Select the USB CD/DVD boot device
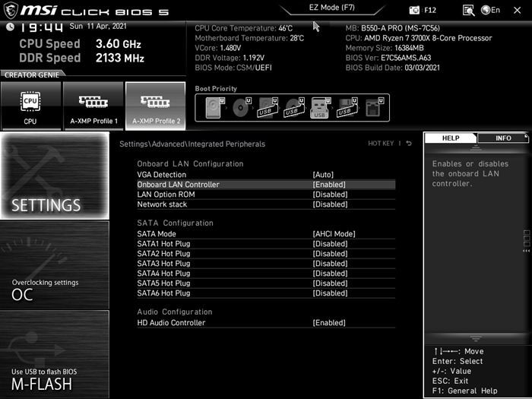The width and height of the screenshot is (532, 399). tap(295, 108)
